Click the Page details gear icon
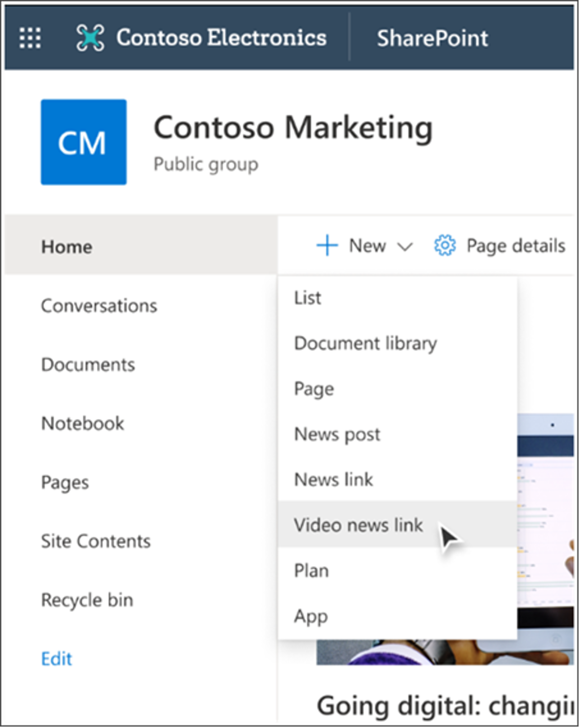This screenshot has height=728, width=580. (x=445, y=245)
